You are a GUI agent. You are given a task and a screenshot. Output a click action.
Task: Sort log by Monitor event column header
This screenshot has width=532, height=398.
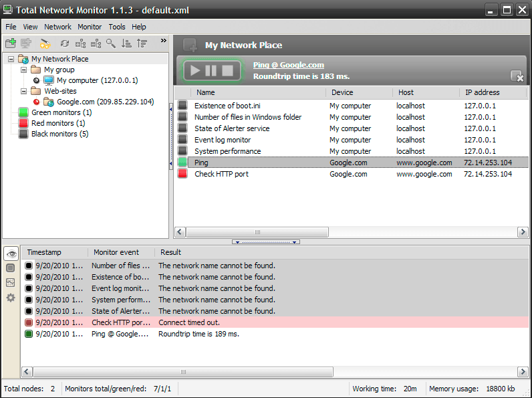121,252
